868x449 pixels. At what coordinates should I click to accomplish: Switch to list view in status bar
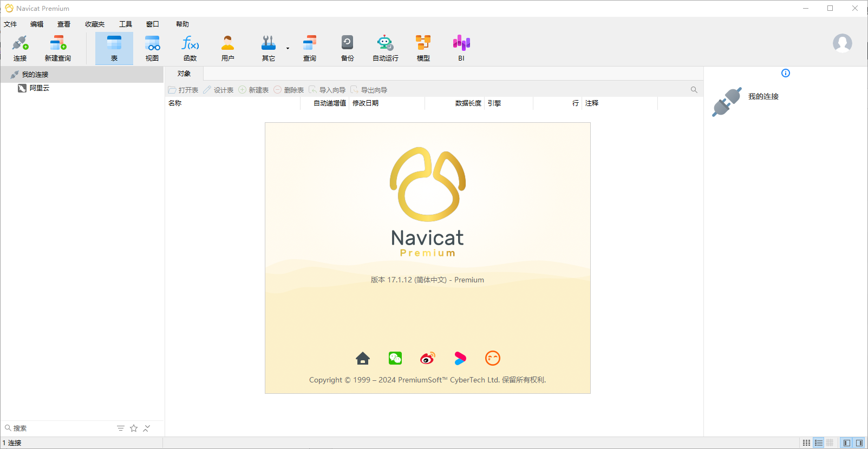[819, 443]
